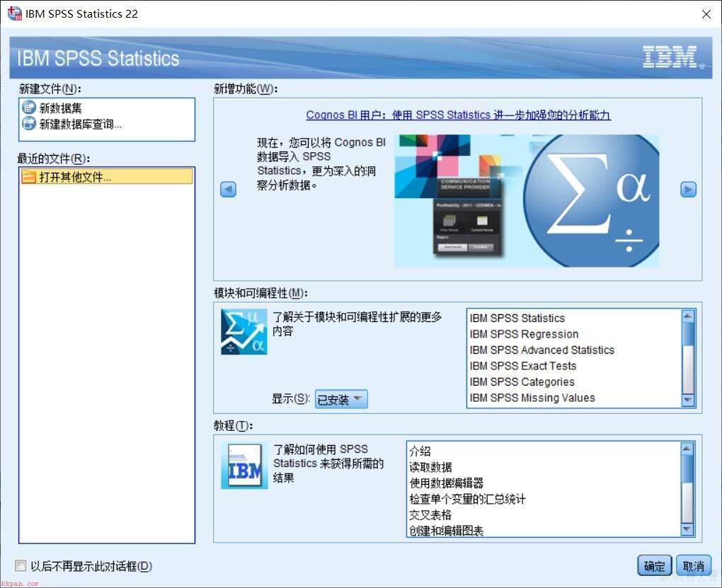This screenshot has height=588, width=722.
Task: Click the IBM tutorial booklet icon
Action: (244, 466)
